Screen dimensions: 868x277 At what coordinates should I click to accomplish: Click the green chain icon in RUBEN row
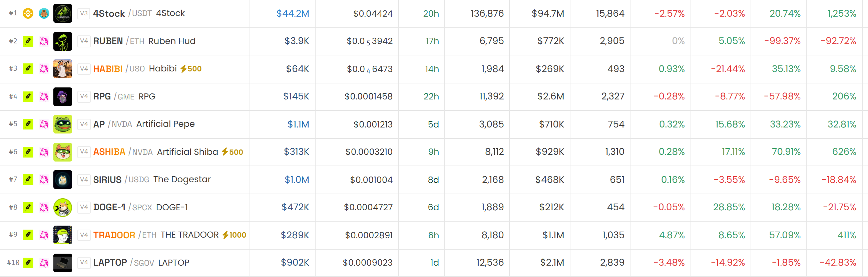[x=28, y=41]
